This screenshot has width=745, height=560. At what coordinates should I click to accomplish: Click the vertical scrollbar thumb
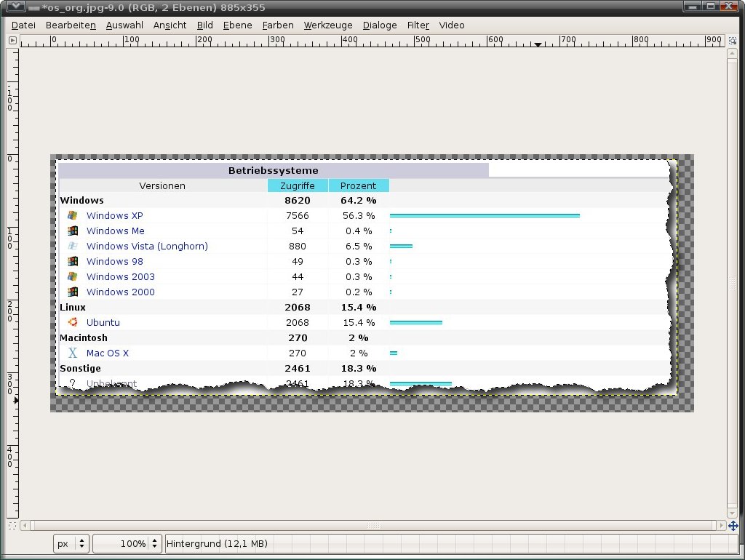[x=732, y=283]
